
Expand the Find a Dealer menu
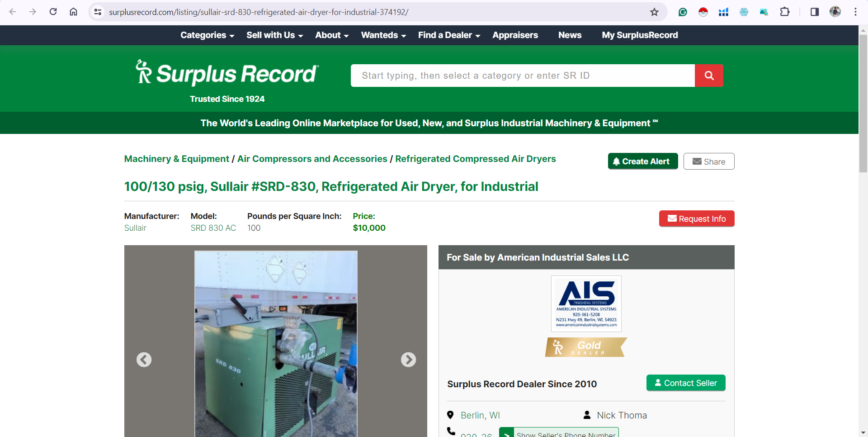pos(449,35)
